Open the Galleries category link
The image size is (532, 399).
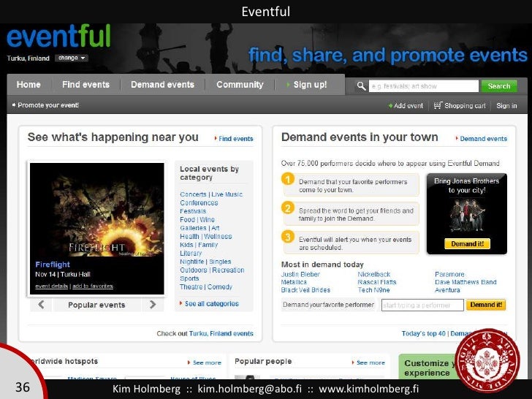193,228
